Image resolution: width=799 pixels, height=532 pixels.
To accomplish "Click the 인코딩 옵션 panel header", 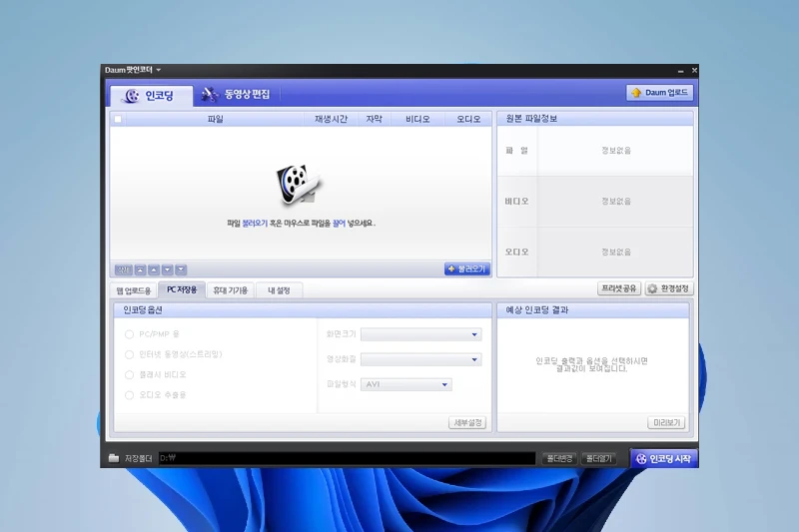I will (x=303, y=310).
